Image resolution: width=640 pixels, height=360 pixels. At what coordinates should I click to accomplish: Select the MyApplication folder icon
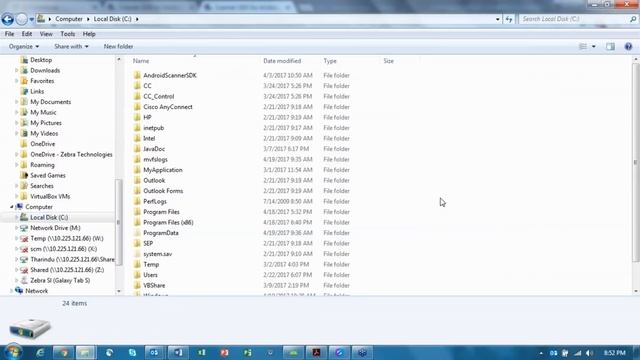tap(137, 170)
